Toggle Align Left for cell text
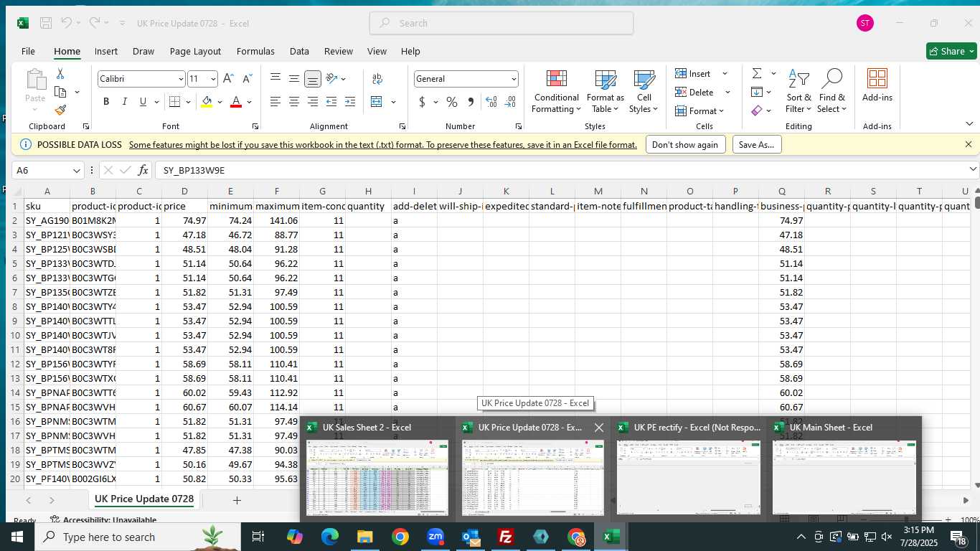The width and height of the screenshot is (980, 551). [275, 102]
